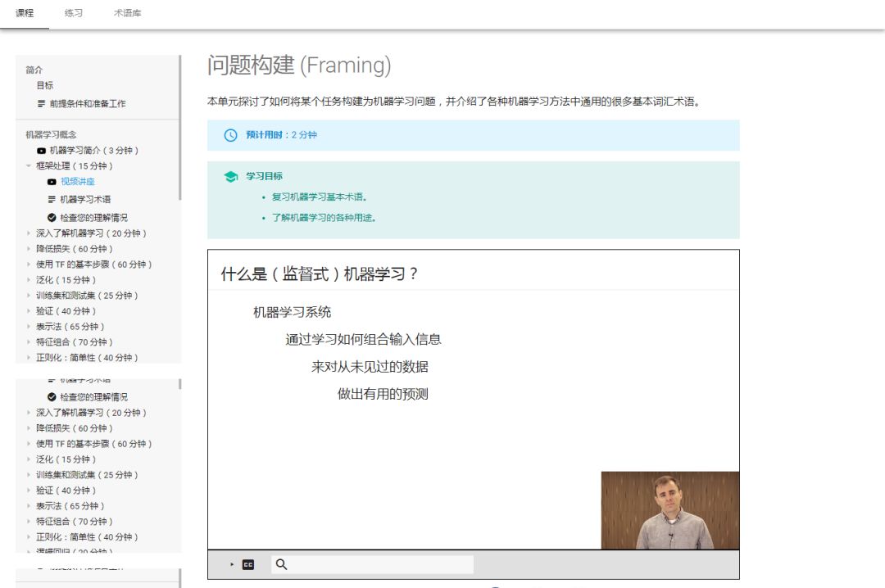This screenshot has height=588, width=885.
Task: Click the list icon beside 机器学习术语
Action: 52,200
